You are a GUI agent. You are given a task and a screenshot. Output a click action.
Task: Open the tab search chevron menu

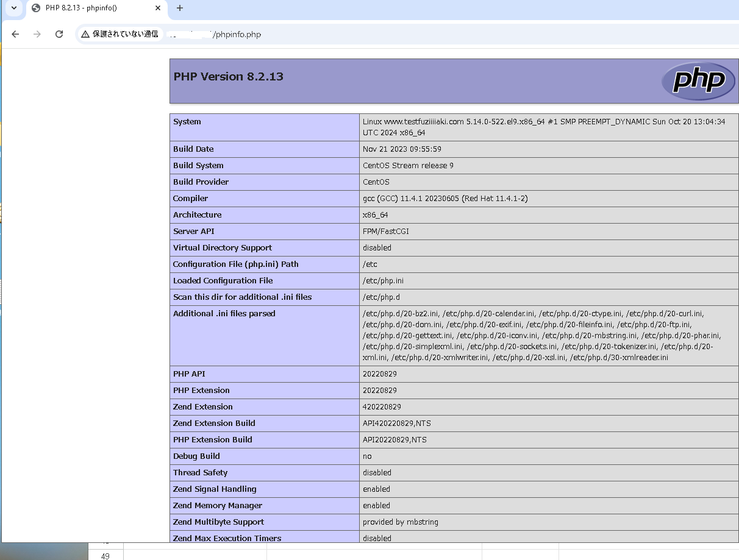[x=13, y=9]
